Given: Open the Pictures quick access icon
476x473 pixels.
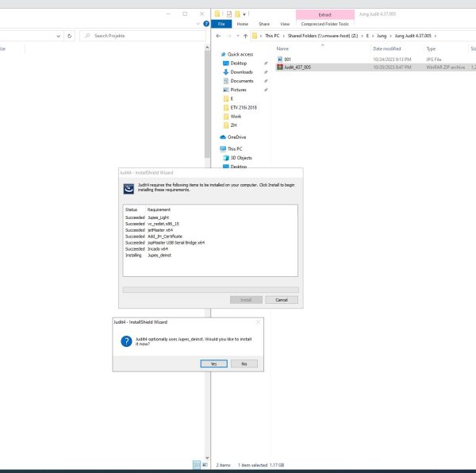Looking at the screenshot, I should (225, 90).
